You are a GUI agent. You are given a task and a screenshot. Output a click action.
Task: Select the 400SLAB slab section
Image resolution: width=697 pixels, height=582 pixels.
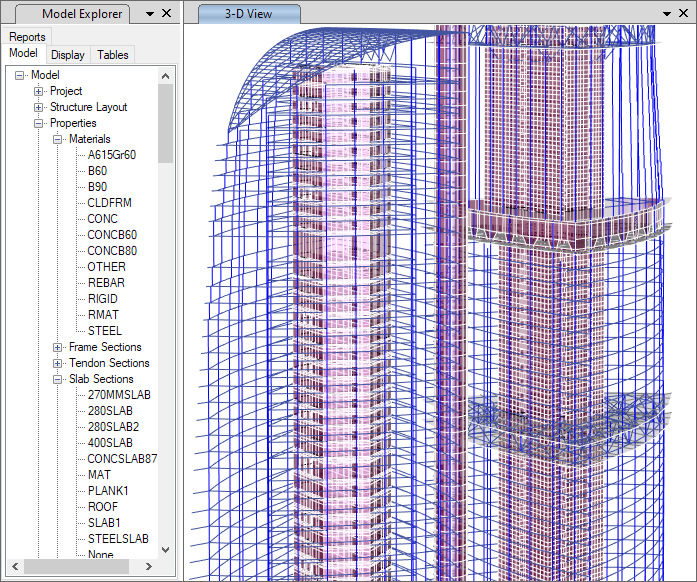point(110,443)
